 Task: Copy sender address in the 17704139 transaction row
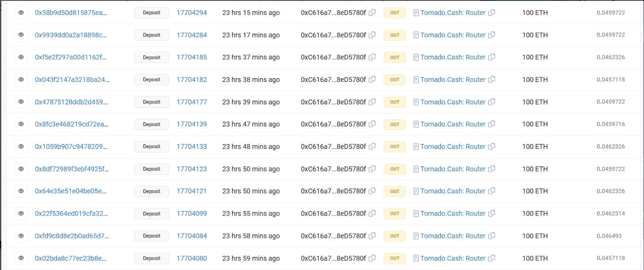pyautogui.click(x=373, y=124)
